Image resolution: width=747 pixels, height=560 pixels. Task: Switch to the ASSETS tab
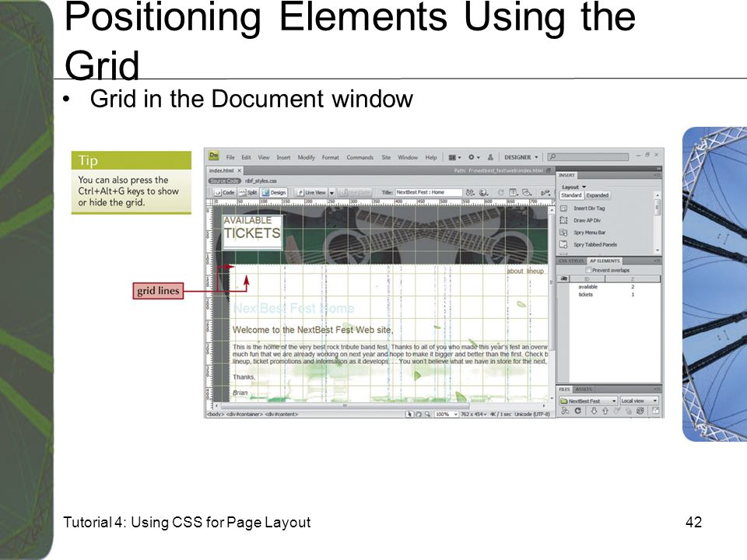pyautogui.click(x=584, y=389)
